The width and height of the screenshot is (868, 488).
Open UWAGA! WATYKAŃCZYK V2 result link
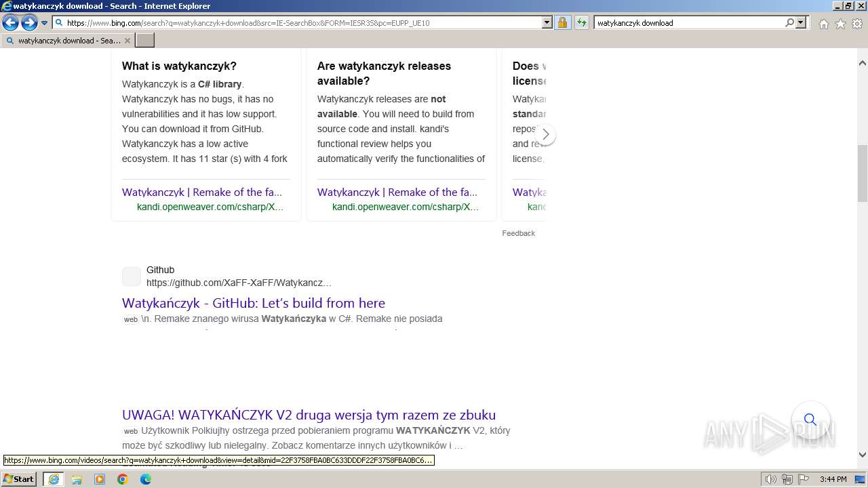click(x=309, y=415)
